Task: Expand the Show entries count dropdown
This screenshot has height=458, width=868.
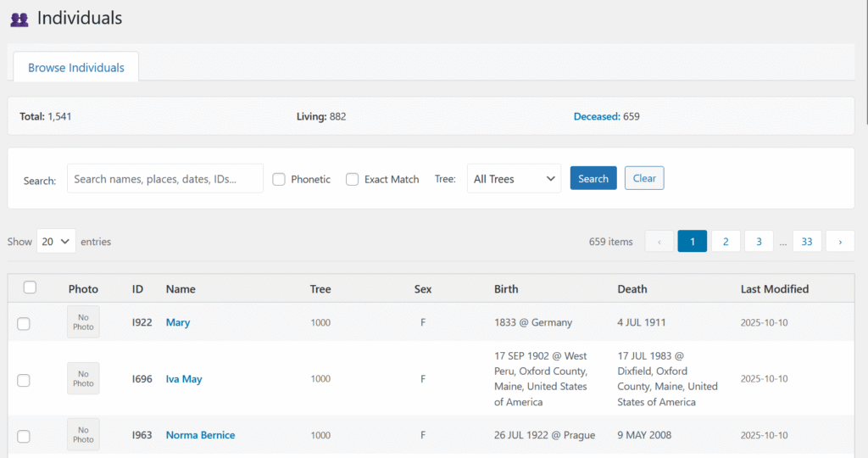Action: [x=56, y=242]
